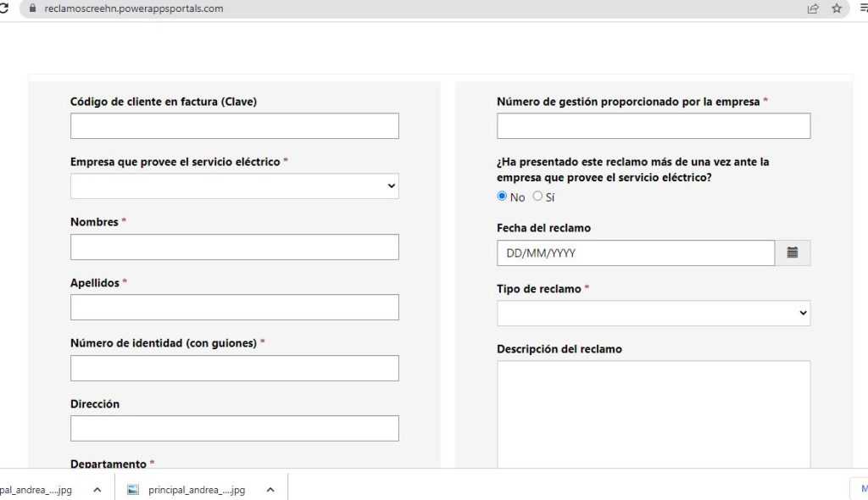Click the Apellidos input field
The height and width of the screenshot is (500, 868).
[x=234, y=308]
